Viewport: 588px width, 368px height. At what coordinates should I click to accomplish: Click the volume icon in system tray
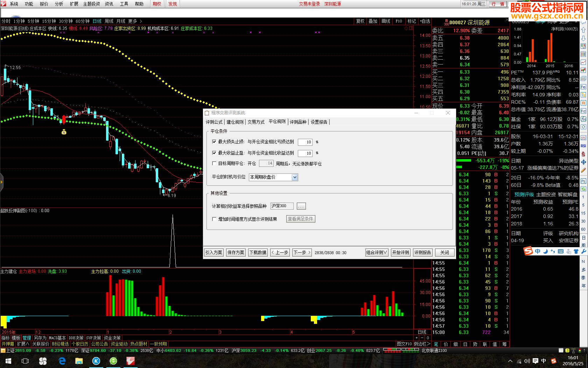click(527, 361)
